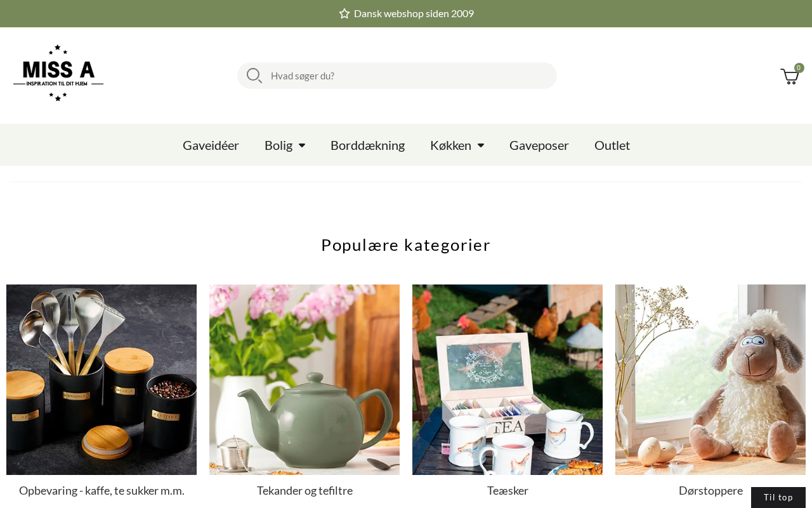Open the Borddækning menu item
This screenshot has height=508, width=812.
click(367, 145)
